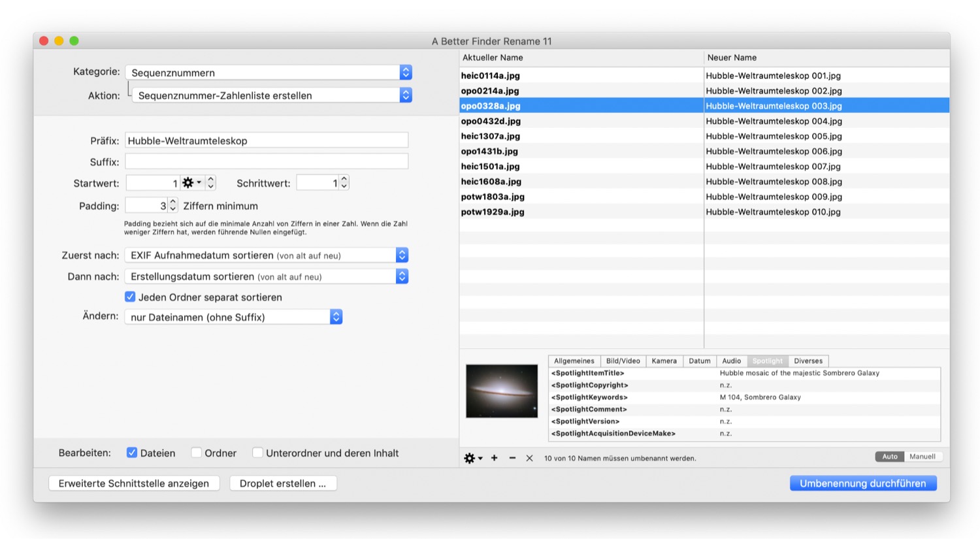Select file heic1608a.jpg
The image size is (980, 539).
(x=491, y=181)
